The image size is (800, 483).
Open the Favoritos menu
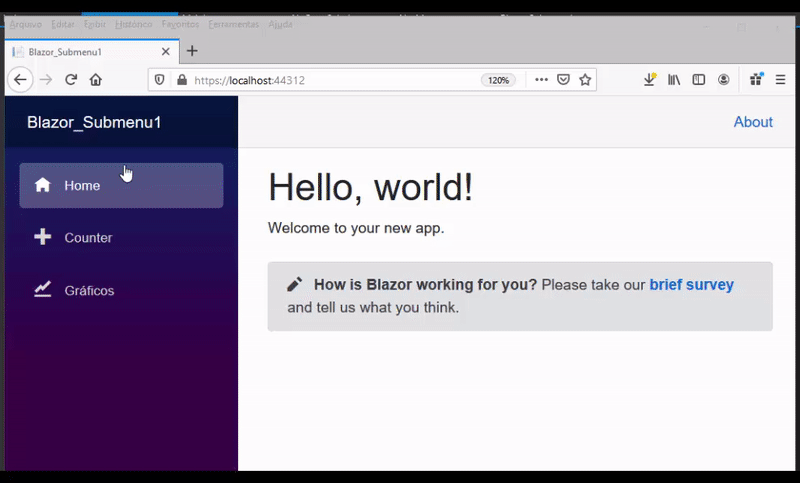click(180, 24)
